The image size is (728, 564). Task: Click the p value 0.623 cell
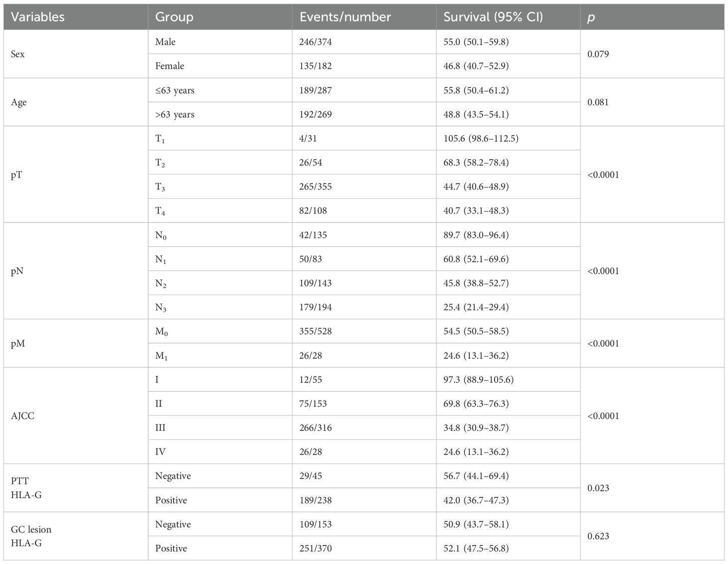tap(598, 536)
